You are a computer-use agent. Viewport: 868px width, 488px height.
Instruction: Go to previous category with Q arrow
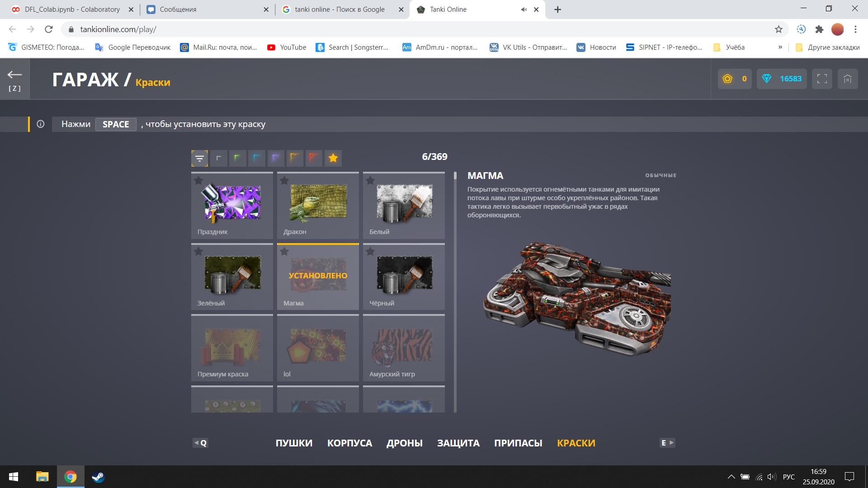tap(200, 443)
